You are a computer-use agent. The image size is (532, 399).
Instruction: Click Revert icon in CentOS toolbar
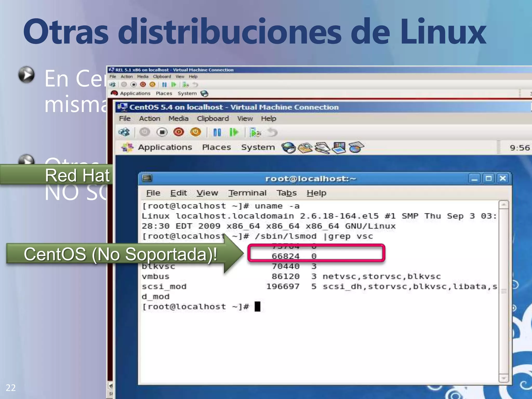(x=272, y=132)
